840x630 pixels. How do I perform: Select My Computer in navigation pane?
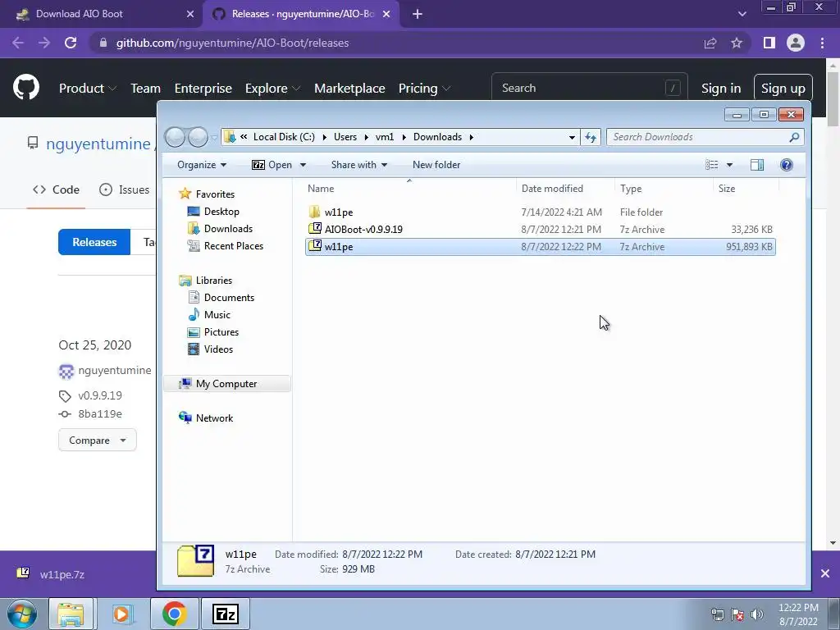point(226,384)
